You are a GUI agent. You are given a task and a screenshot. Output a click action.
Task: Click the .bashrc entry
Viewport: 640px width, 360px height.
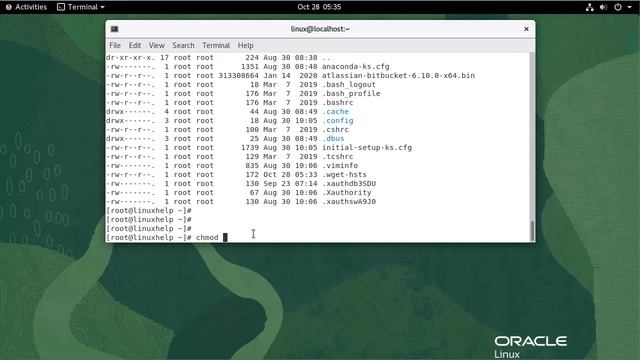(338, 102)
